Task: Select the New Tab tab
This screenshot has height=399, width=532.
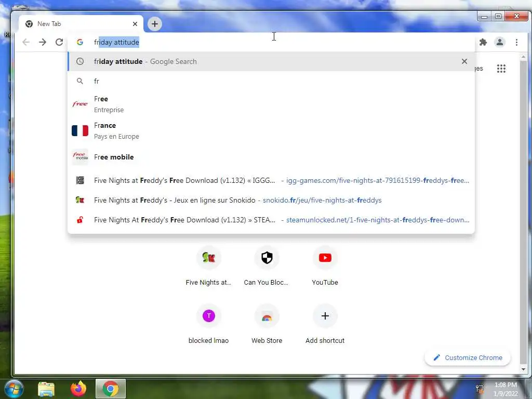Action: (81, 24)
